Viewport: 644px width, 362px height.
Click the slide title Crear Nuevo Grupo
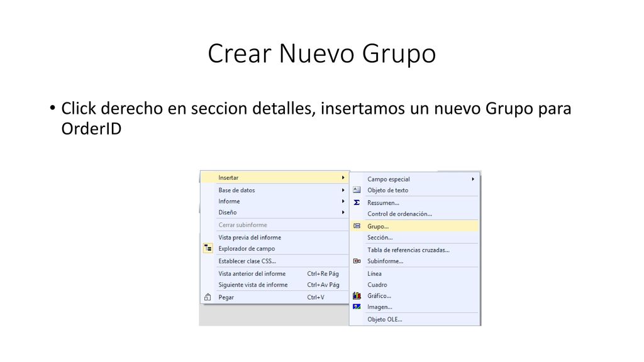tap(321, 54)
